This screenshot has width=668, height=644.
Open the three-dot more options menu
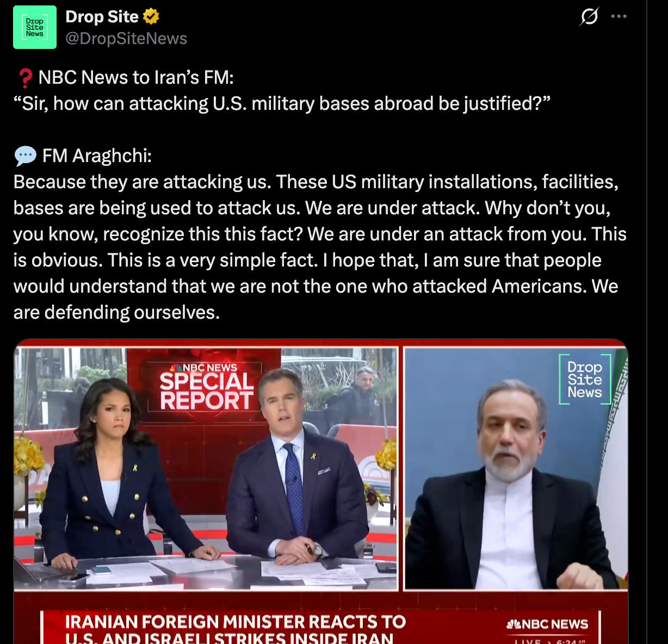619,16
